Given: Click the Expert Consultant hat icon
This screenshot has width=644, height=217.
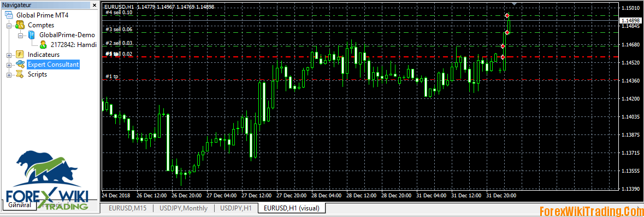Looking at the screenshot, I should coord(20,64).
